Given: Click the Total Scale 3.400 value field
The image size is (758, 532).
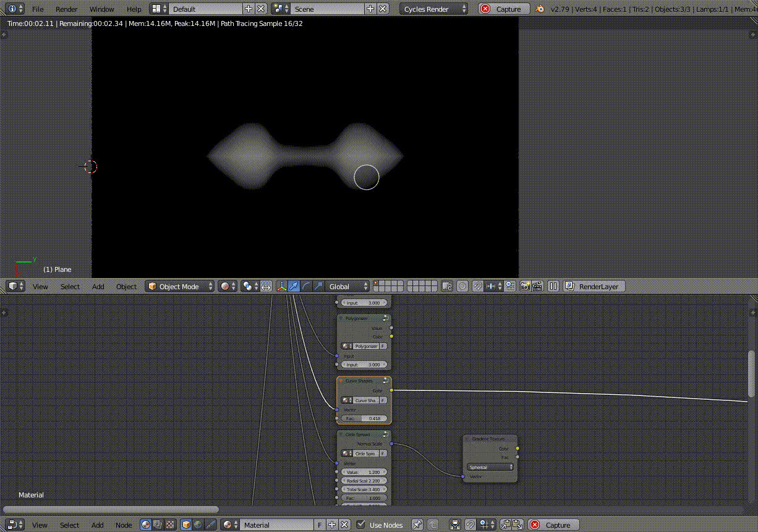Looking at the screenshot, I should (x=365, y=489).
